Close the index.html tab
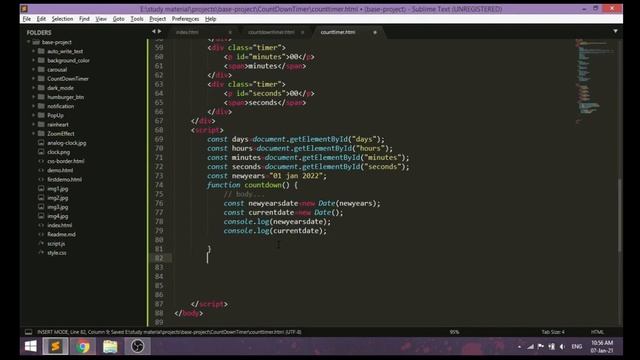Image resolution: width=640 pixels, height=360 pixels. click(230, 32)
